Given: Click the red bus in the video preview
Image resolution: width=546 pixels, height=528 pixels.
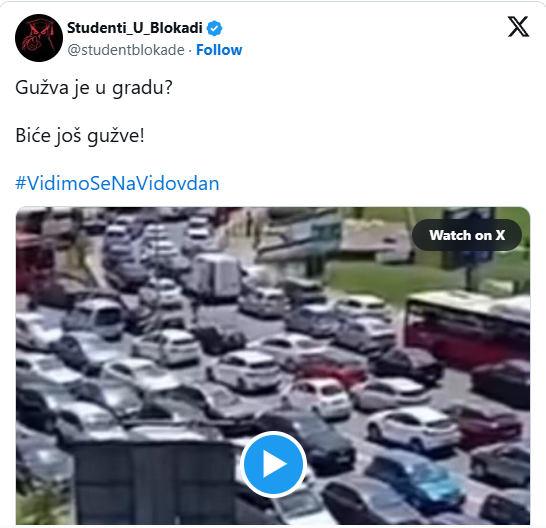Looking at the screenshot, I should point(467,327).
